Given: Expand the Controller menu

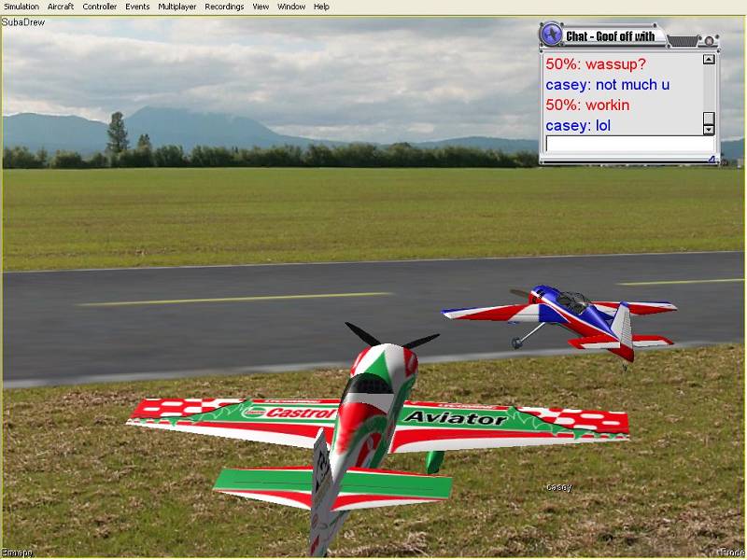Looking at the screenshot, I should coord(100,7).
